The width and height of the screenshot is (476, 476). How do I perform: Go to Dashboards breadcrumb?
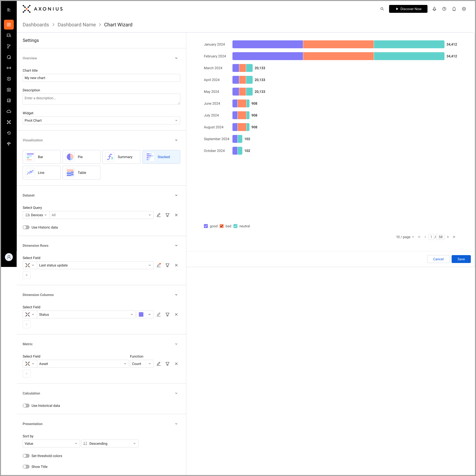(36, 25)
